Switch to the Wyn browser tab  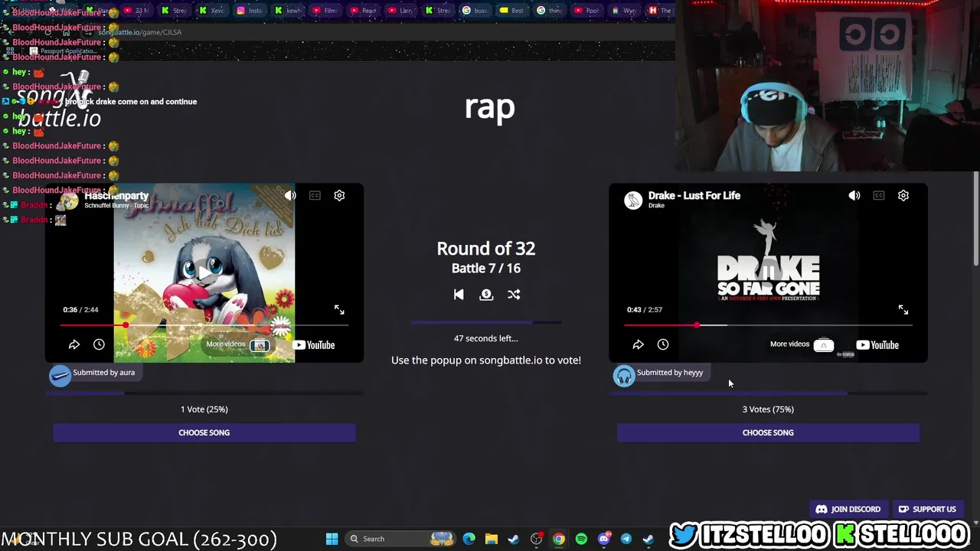click(625, 11)
